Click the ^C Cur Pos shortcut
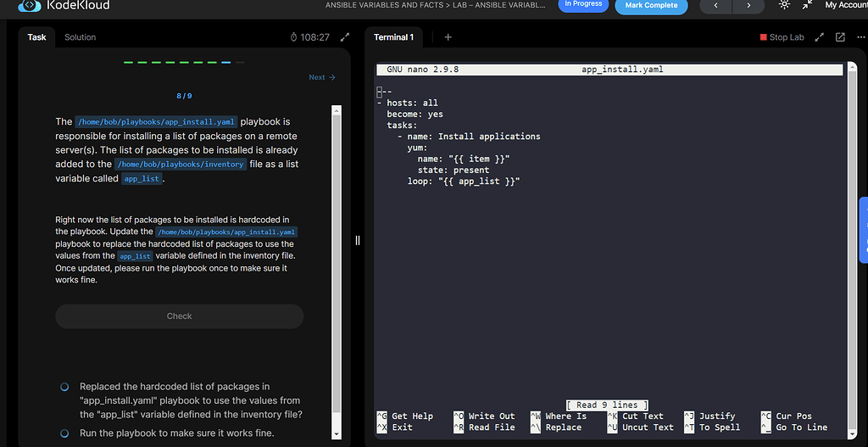Screen dimensions: 868x447 coord(786,416)
